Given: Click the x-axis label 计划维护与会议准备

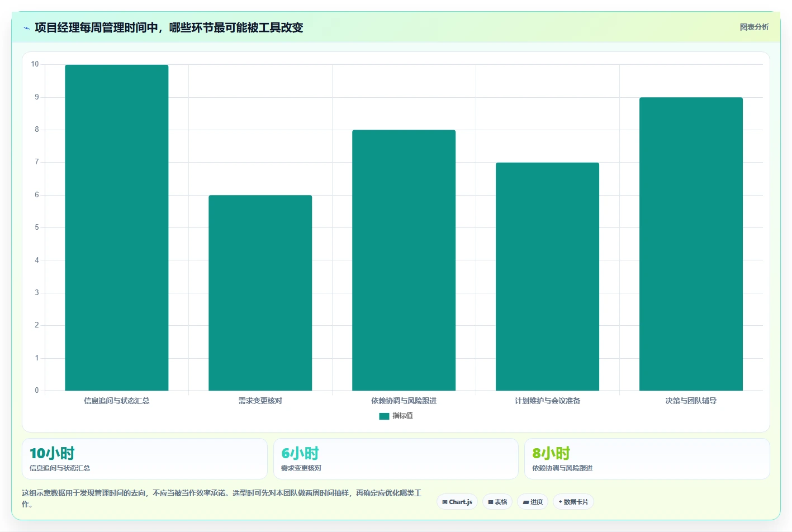Looking at the screenshot, I should [547, 401].
